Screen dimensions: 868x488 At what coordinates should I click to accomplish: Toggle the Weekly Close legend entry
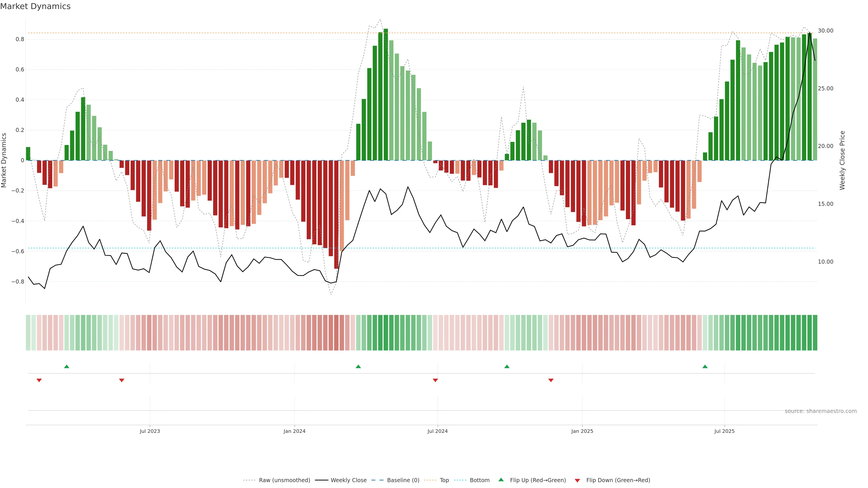point(348,480)
